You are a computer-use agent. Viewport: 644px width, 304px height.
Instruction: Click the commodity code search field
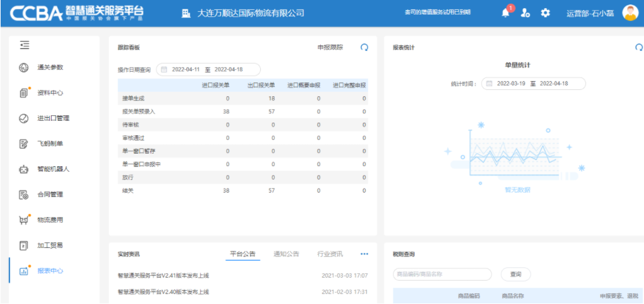coord(442,274)
